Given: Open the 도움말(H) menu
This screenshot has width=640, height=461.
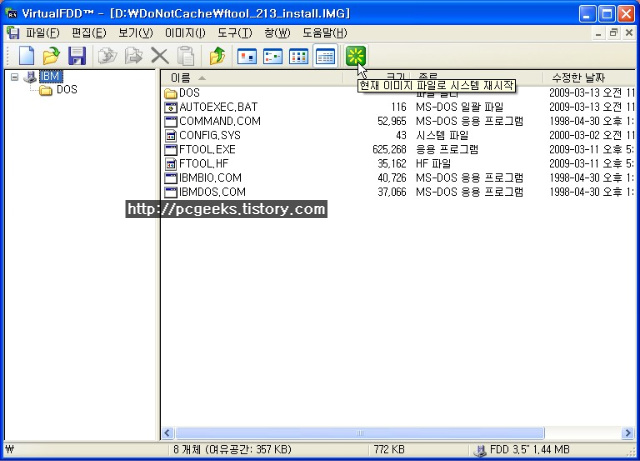Looking at the screenshot, I should (x=324, y=33).
